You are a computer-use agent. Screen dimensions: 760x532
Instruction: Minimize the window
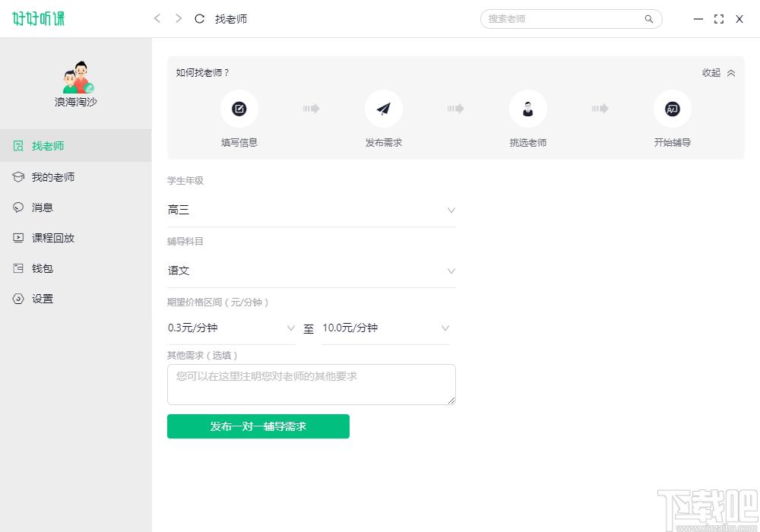click(698, 19)
